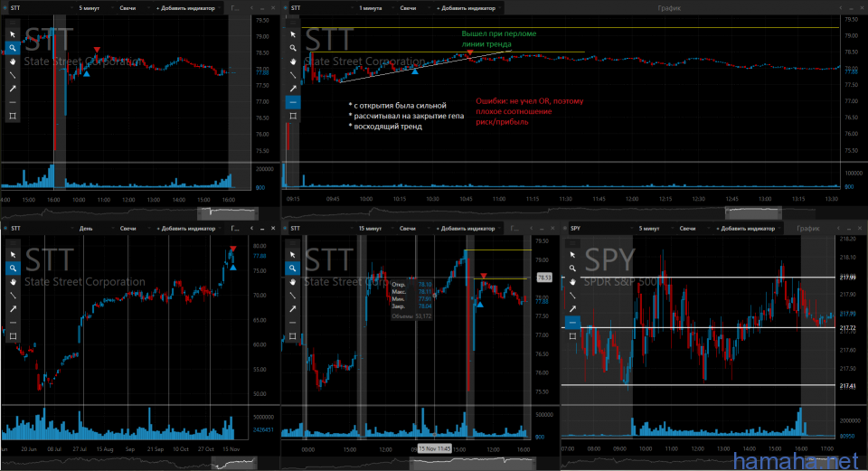Select zoom tool in SPY chart
Screen dimensions: 868x471
(x=572, y=268)
